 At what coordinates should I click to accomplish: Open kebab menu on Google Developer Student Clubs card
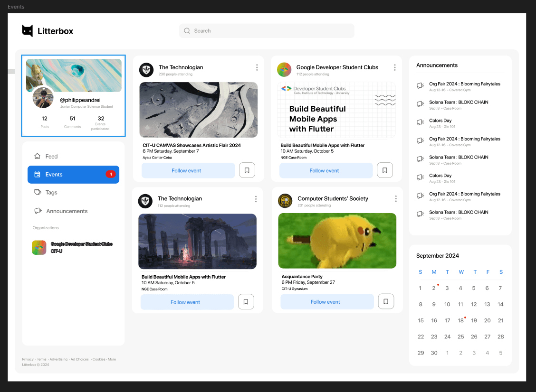point(395,67)
